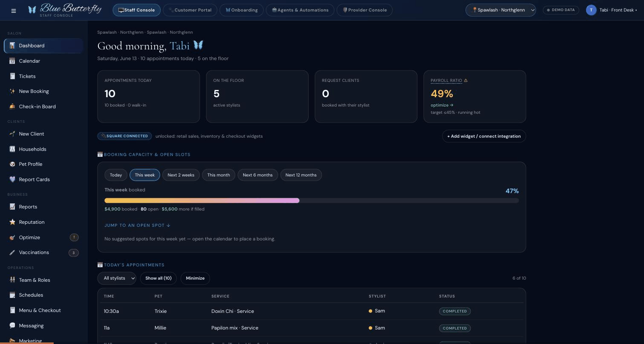The height and width of the screenshot is (344, 644).
Task: Select the Next 12 months range
Action: [x=301, y=175]
